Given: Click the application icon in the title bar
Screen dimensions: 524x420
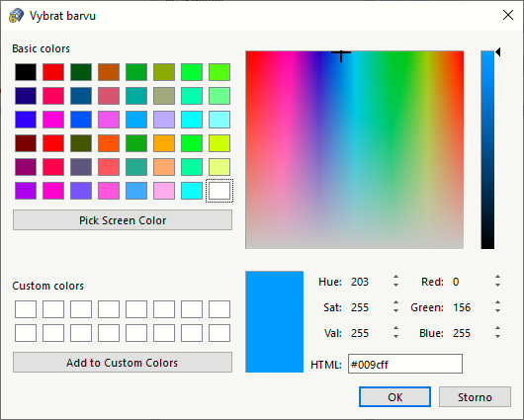Looking at the screenshot, I should pos(16,16).
